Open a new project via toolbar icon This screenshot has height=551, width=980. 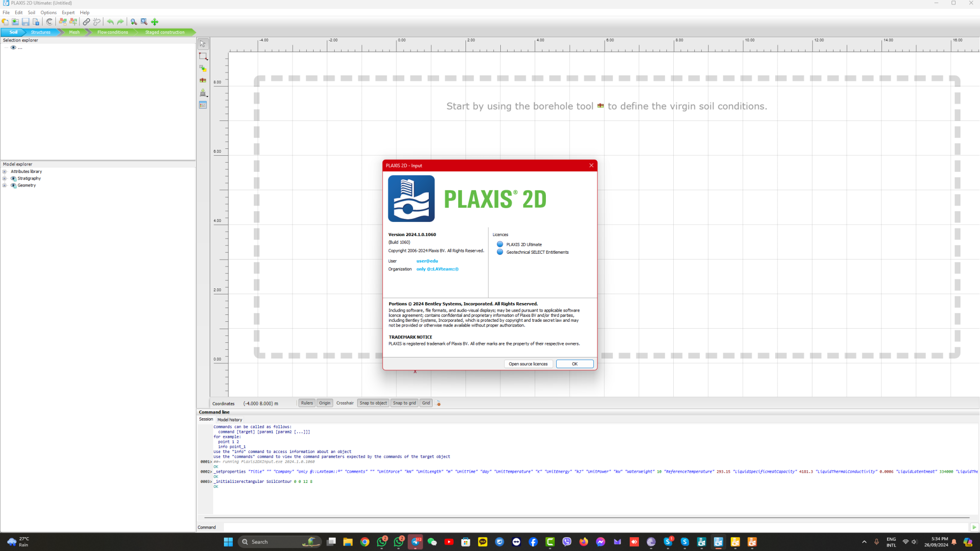click(x=5, y=22)
